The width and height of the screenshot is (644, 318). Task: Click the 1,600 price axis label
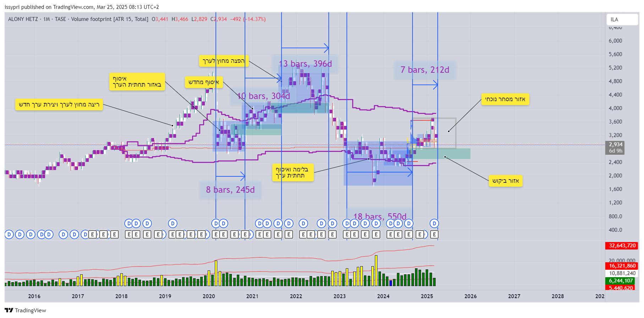point(616,189)
